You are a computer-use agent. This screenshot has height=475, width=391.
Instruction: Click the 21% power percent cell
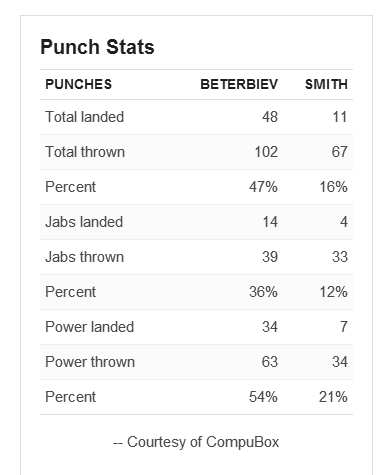[x=333, y=397]
